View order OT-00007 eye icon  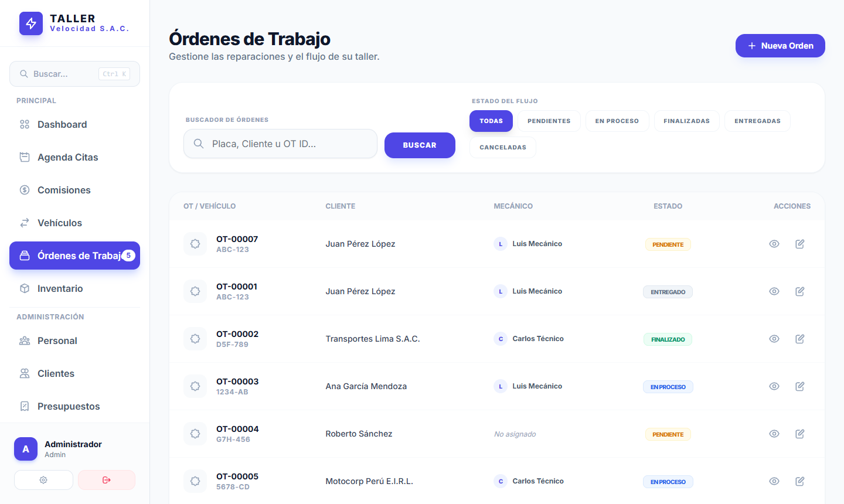click(774, 244)
